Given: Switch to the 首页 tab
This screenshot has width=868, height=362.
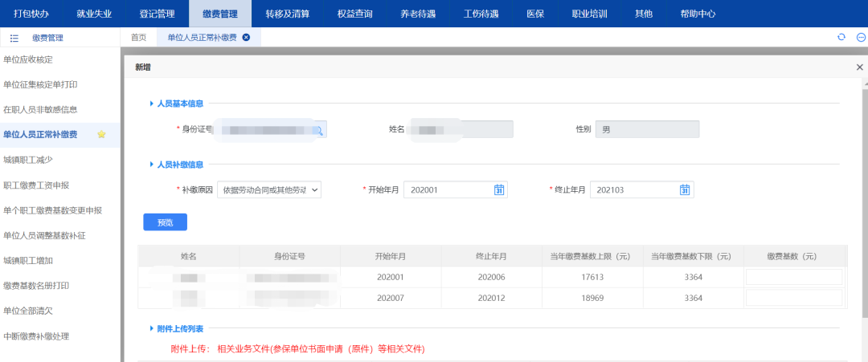Looking at the screenshot, I should [x=138, y=38].
